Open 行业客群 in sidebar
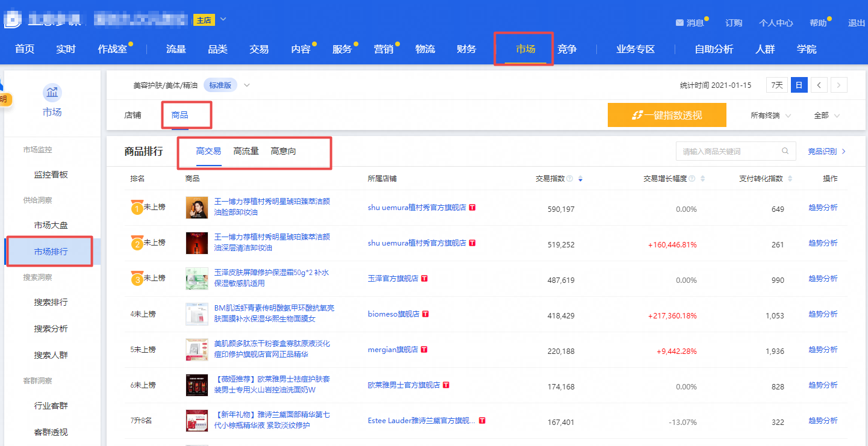This screenshot has height=446, width=868. [51, 406]
